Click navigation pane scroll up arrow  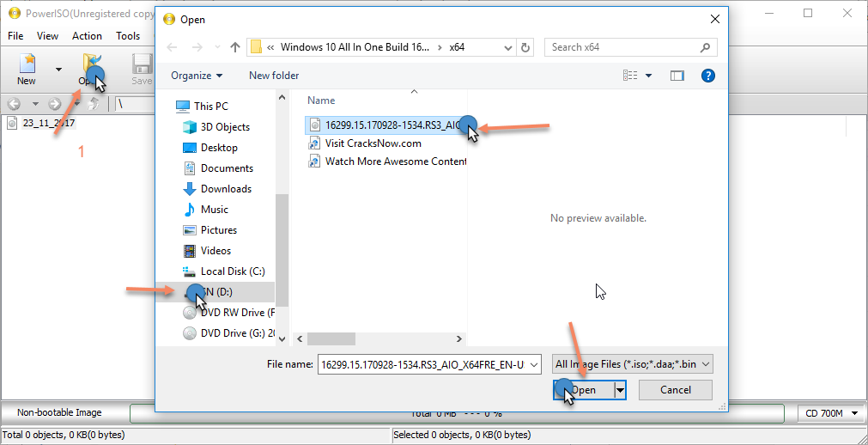(282, 98)
